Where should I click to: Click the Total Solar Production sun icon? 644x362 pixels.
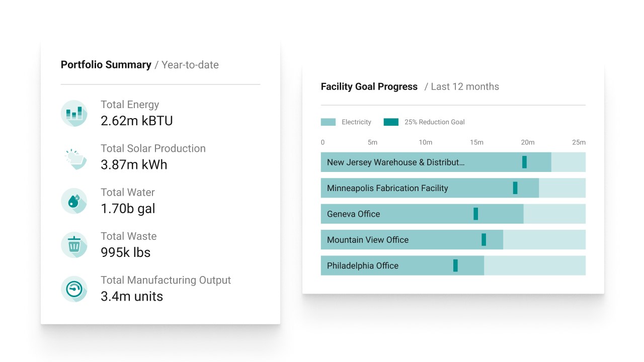(74, 157)
